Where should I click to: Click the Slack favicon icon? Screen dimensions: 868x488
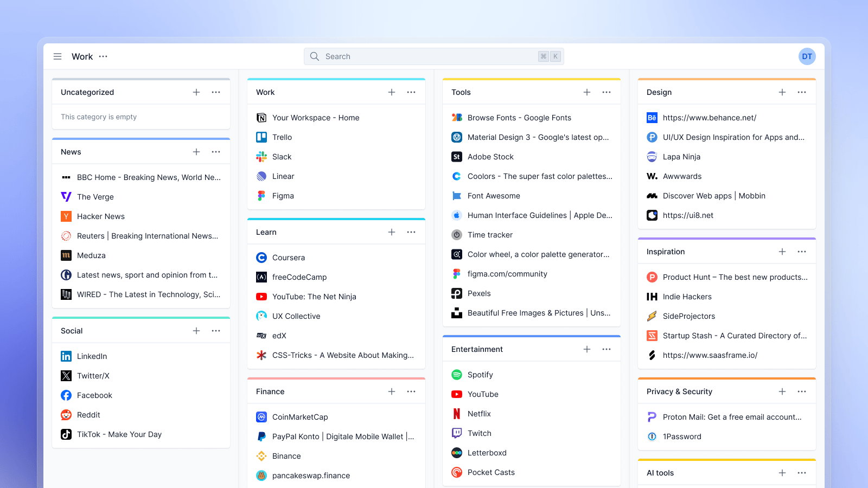pyautogui.click(x=261, y=157)
